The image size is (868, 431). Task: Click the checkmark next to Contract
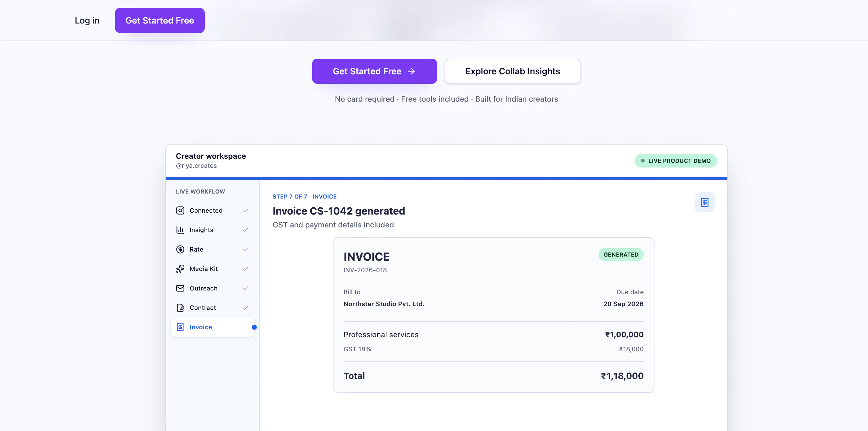(x=246, y=308)
